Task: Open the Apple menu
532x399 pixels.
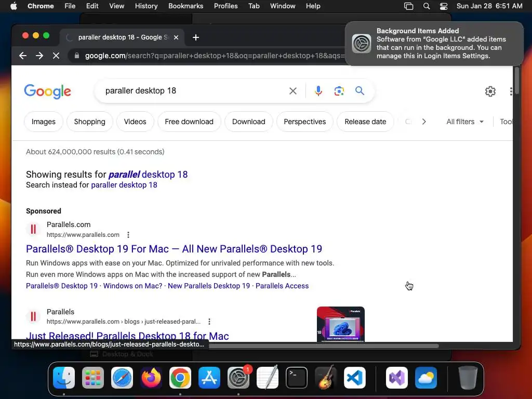Action: point(14,6)
